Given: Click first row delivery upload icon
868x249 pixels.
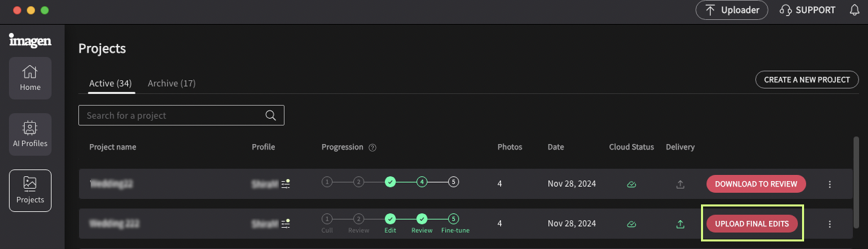Looking at the screenshot, I should (680, 184).
